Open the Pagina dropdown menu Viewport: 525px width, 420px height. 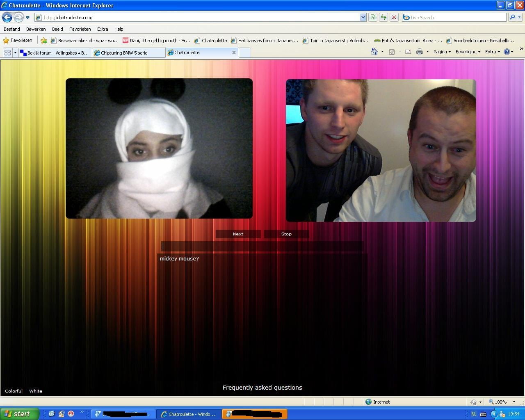click(442, 52)
